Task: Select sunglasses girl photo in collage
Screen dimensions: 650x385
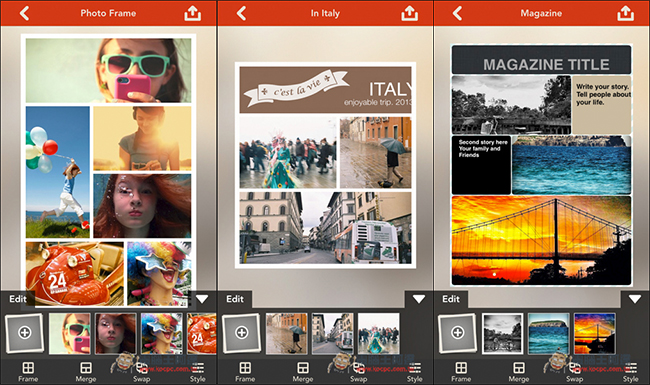Action: 109,70
